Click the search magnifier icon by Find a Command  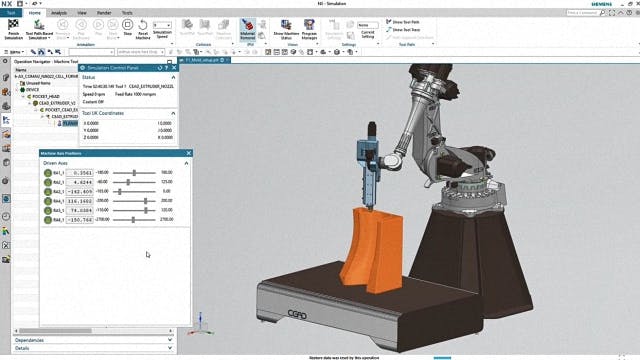pyautogui.click(x=602, y=13)
